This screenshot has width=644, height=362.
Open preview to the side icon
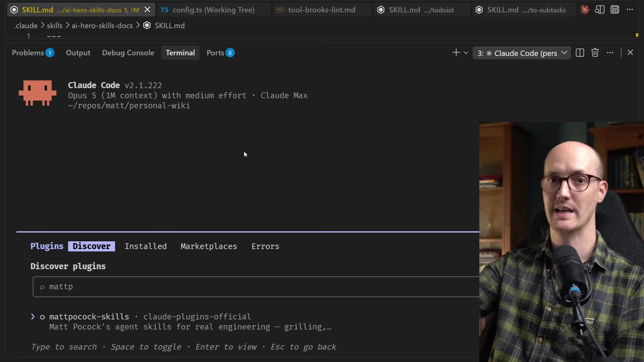pyautogui.click(x=600, y=10)
